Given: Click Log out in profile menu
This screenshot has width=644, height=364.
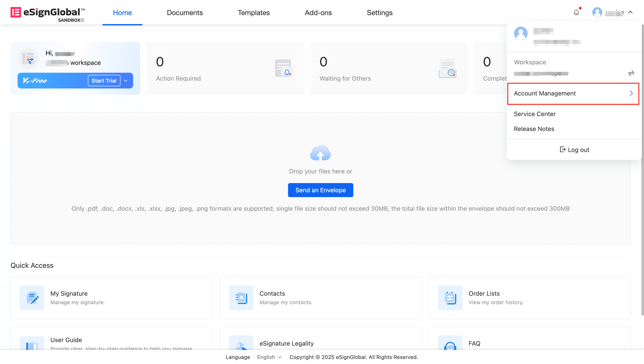Looking at the screenshot, I should [x=574, y=150].
